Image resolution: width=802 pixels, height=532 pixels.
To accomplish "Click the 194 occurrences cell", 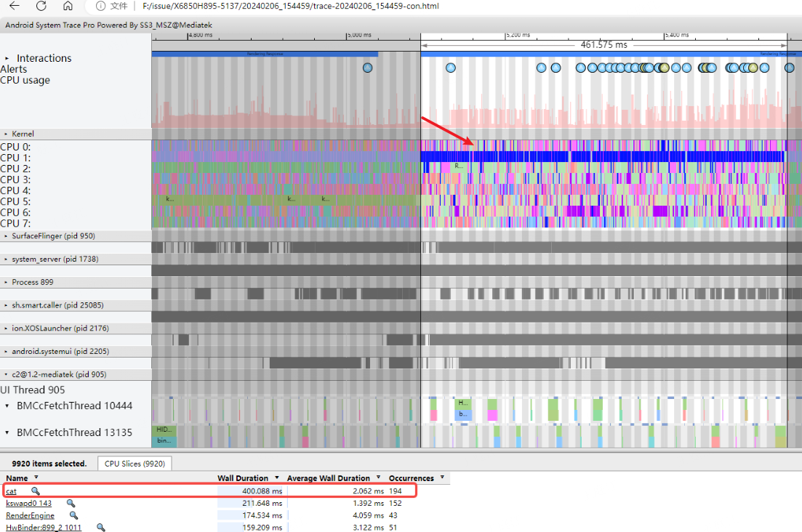I will coord(396,491).
